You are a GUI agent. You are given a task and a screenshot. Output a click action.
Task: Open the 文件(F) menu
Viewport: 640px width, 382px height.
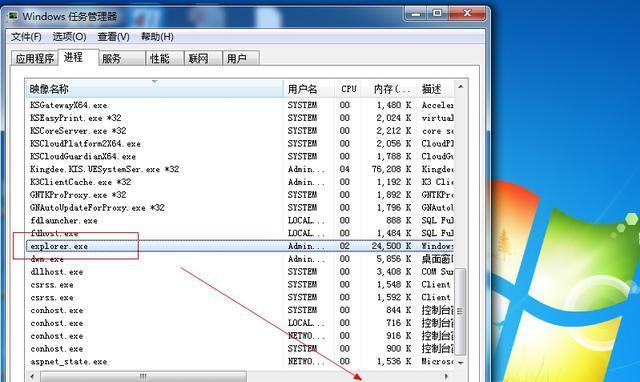(x=26, y=37)
